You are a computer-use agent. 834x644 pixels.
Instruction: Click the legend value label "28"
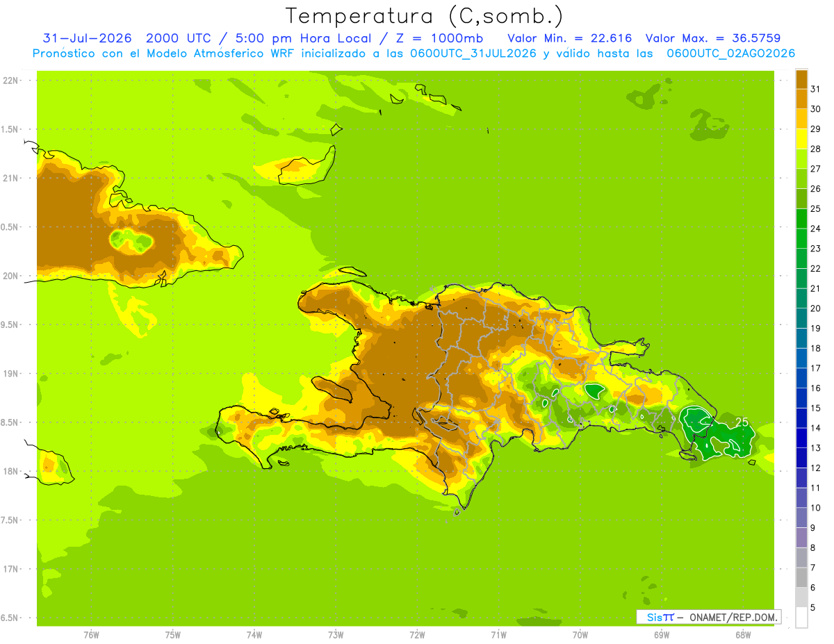click(815, 149)
